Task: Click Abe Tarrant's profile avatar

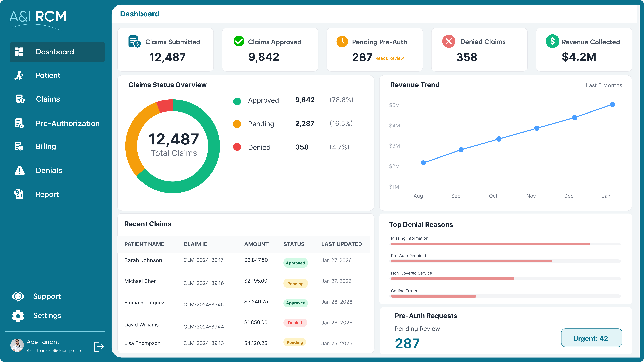Action: point(17,345)
